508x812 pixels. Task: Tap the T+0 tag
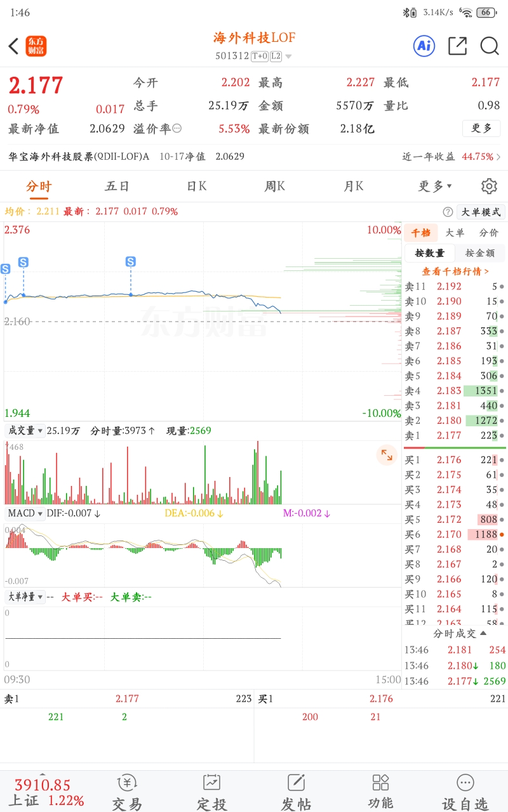260,56
